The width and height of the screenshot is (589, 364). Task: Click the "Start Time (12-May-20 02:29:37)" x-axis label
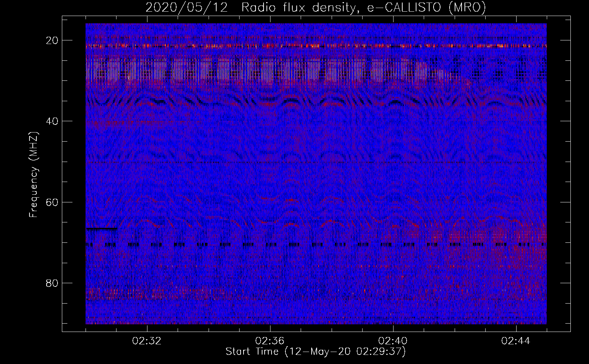coord(316,352)
